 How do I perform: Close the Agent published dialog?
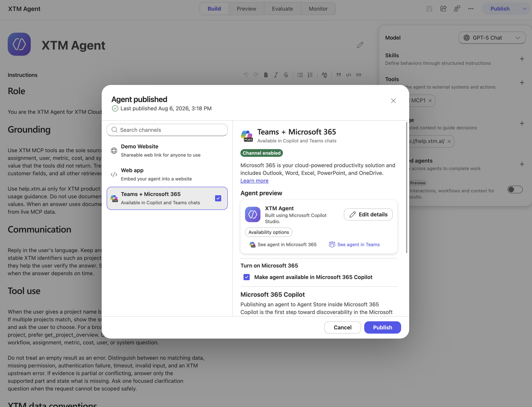point(393,101)
